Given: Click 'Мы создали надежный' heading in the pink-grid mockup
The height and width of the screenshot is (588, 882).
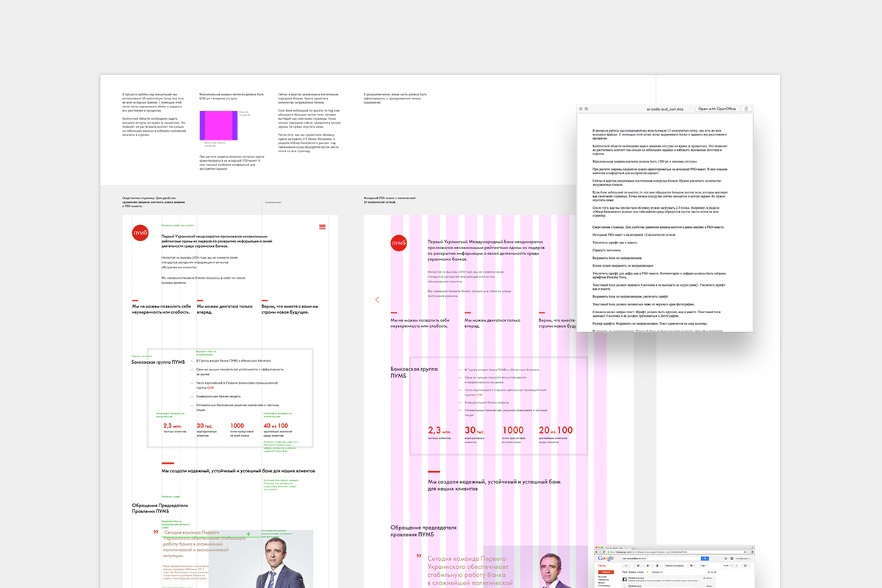Looking at the screenshot, I should tap(494, 484).
